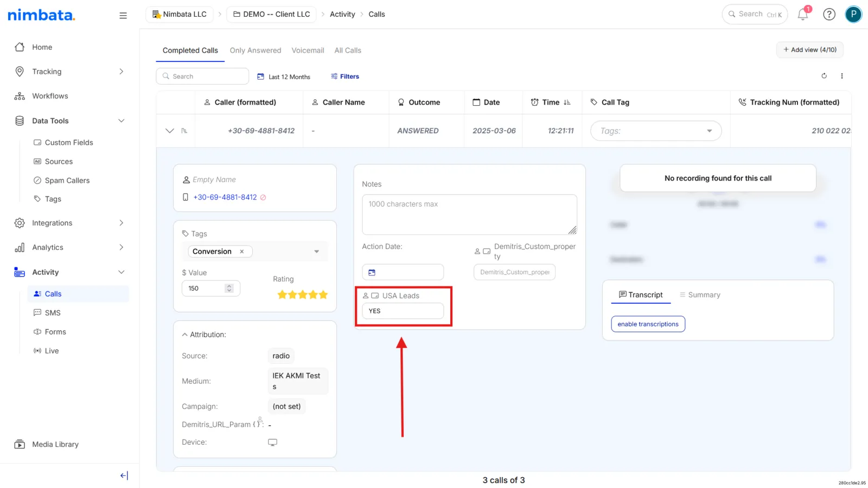Click the nimbata logo
This screenshot has height=488, width=868.
(41, 15)
